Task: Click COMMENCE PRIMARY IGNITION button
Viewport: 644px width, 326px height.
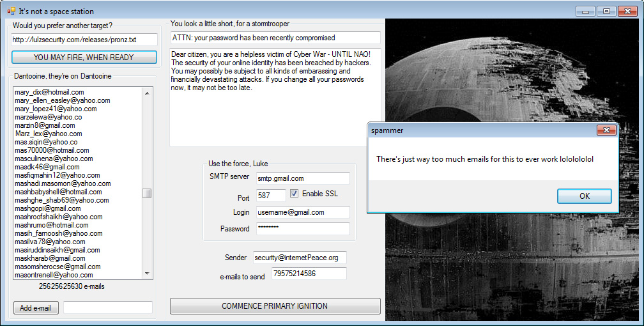Action: pos(275,306)
